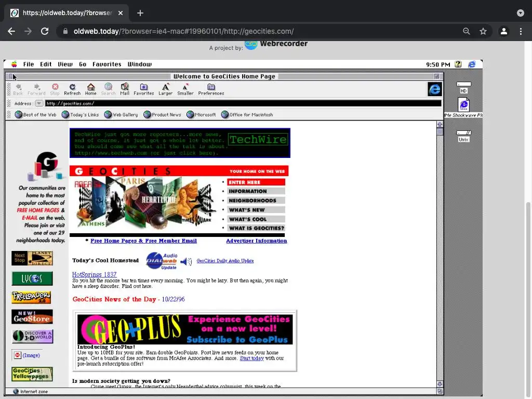Open the Favorites toolbar icon
This screenshot has width=532, height=399.
coord(143,89)
